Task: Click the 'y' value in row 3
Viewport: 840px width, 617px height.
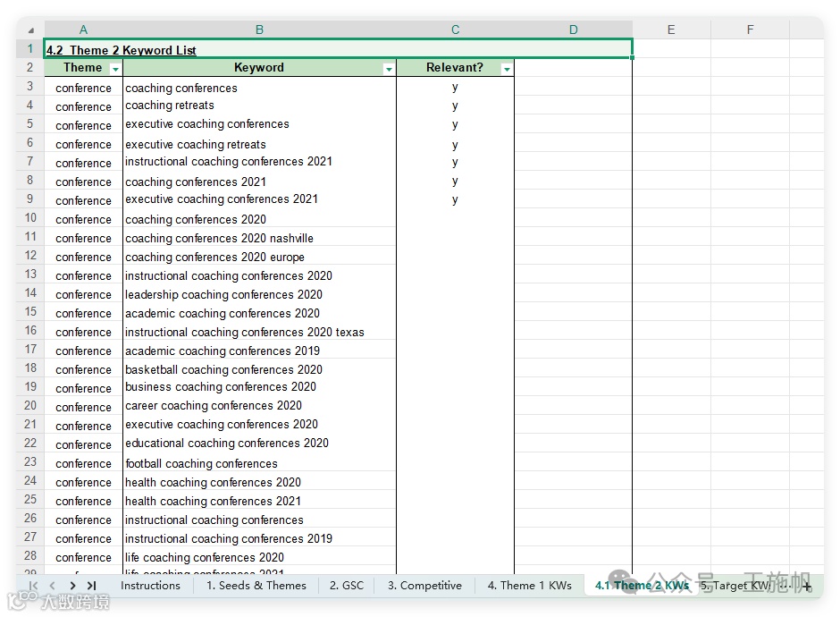Action: tap(455, 87)
